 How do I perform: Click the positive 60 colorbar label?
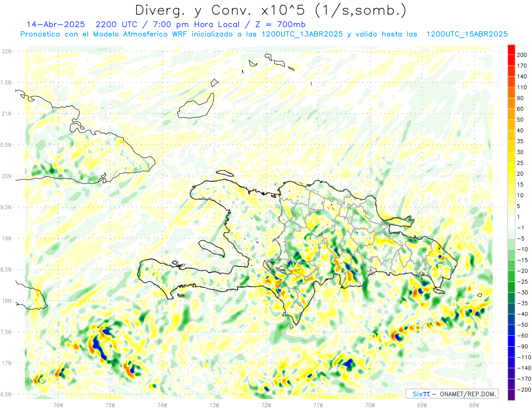pos(521,109)
